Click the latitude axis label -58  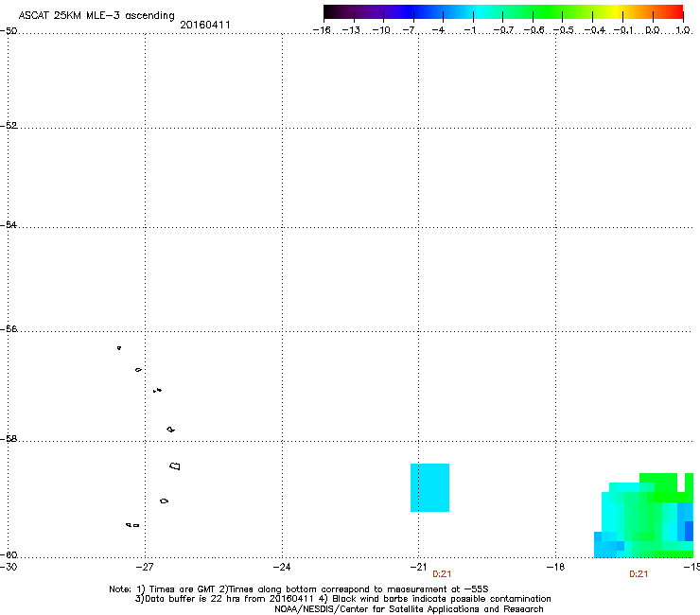(9, 439)
